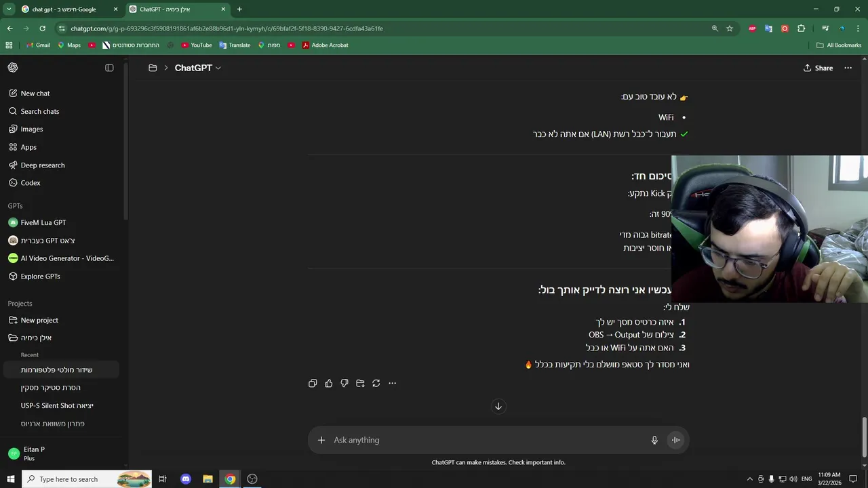Open the Windows Start menu

click(10, 479)
